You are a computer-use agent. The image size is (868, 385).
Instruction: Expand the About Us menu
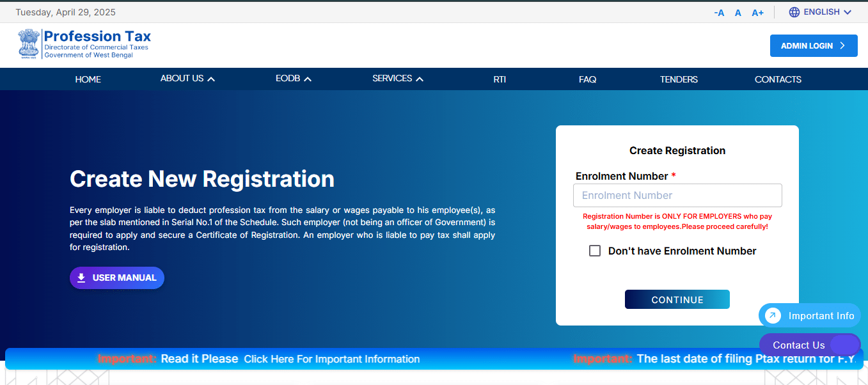pos(187,79)
